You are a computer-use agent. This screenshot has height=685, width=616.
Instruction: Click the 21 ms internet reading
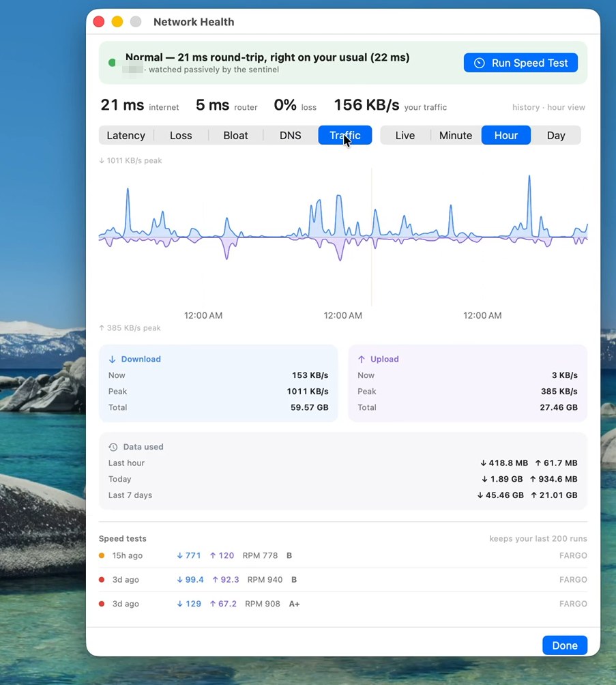click(140, 105)
